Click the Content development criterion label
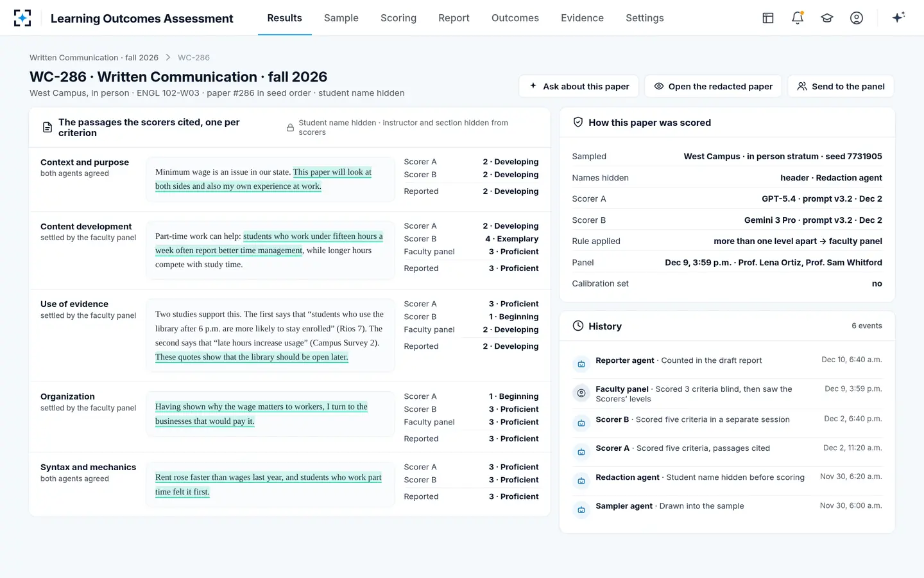The image size is (924, 578). 86,226
